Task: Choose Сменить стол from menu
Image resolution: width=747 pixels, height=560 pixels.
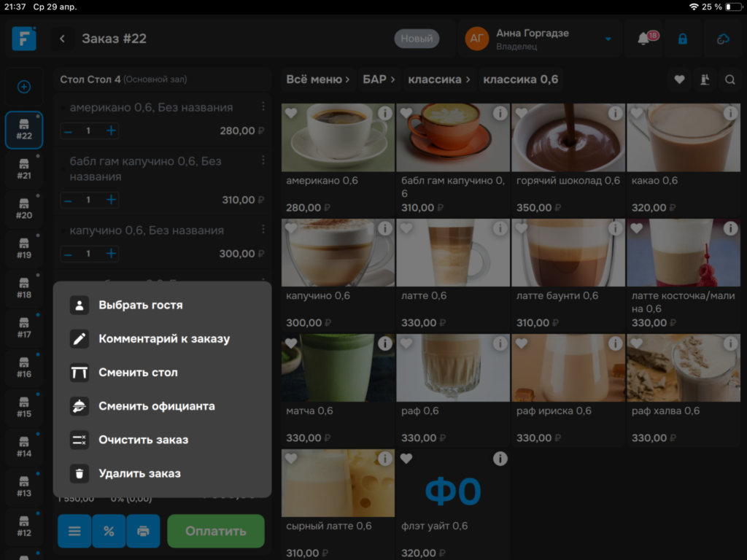Action: pos(162,373)
